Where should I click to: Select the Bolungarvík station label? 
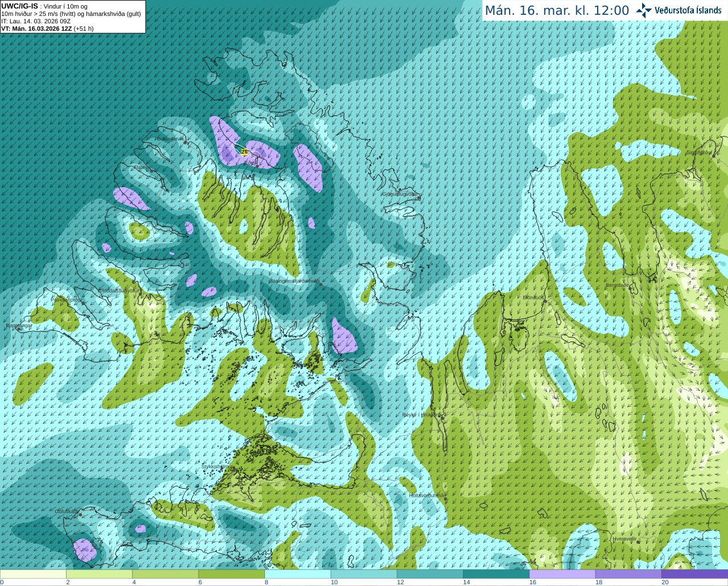click(x=171, y=139)
